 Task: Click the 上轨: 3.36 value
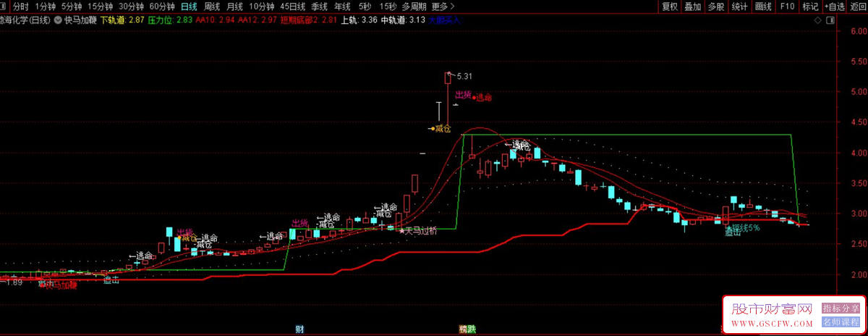[x=359, y=20]
